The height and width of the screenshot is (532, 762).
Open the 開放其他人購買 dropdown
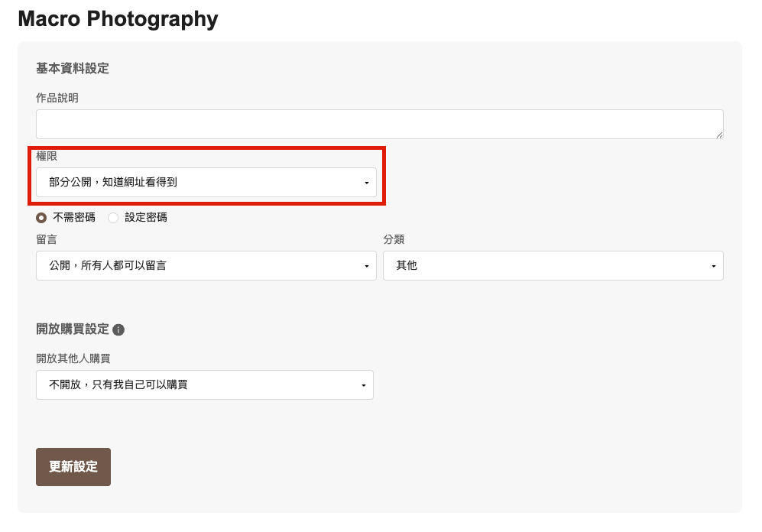pyautogui.click(x=204, y=385)
